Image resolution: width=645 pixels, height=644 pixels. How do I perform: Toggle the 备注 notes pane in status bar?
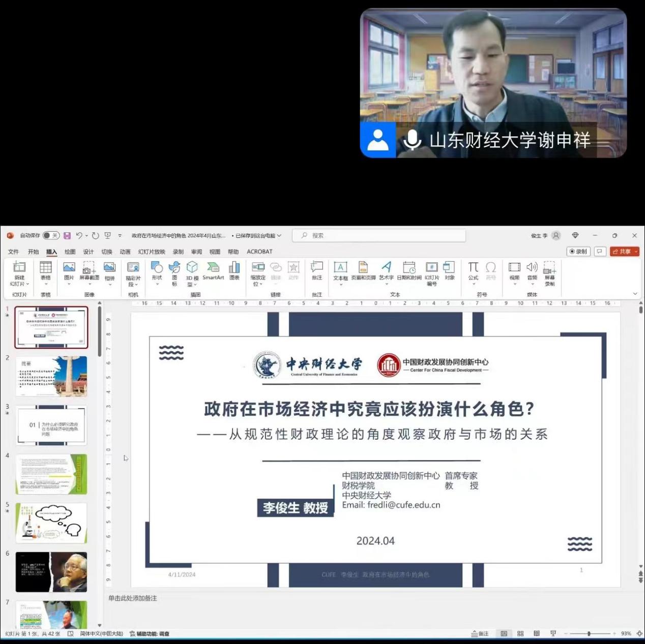point(480,634)
